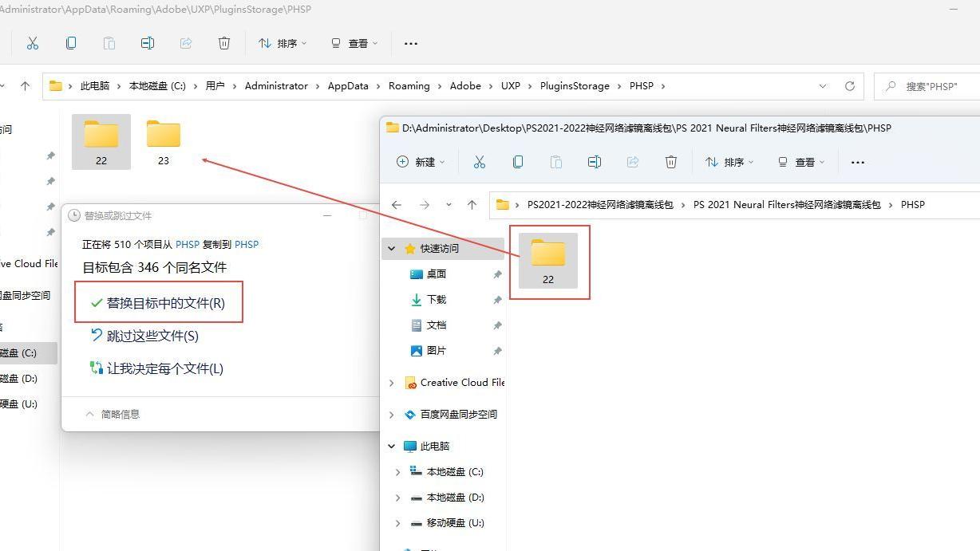Select the AppData breadcrumb segment
This screenshot has width=980, height=551.
(x=348, y=86)
